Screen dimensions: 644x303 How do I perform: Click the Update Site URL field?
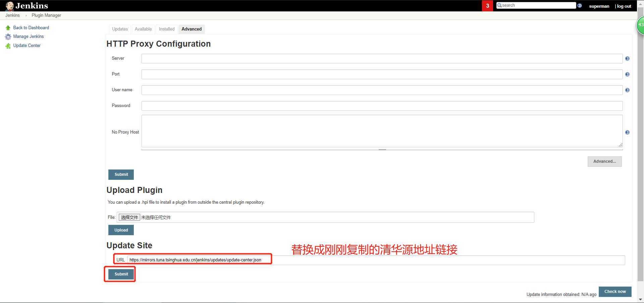(376, 260)
